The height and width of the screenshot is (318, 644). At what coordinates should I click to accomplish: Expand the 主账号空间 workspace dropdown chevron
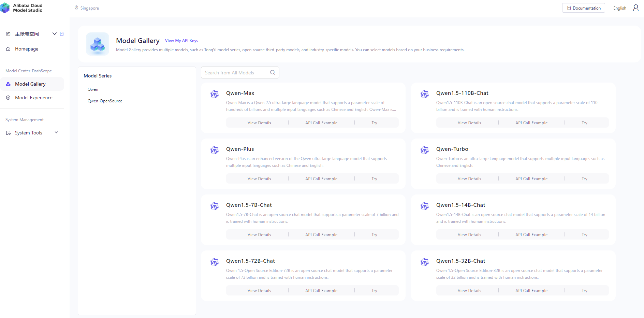tap(54, 34)
